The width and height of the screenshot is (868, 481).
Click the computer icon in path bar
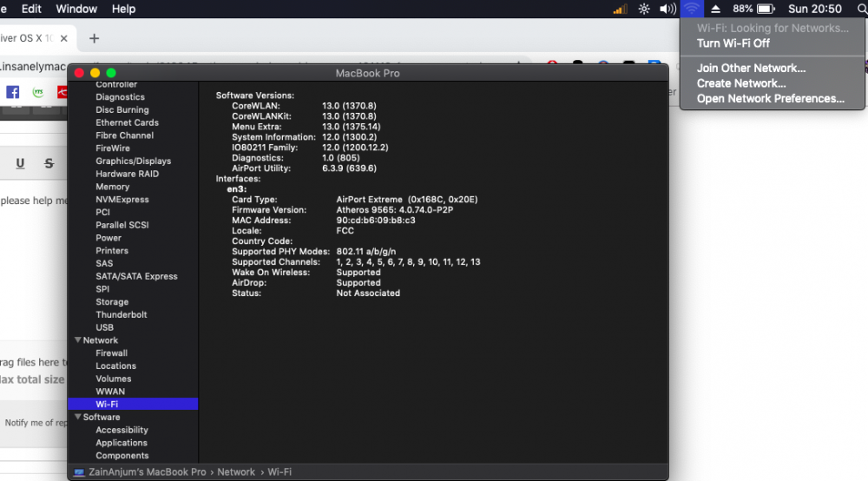[79, 472]
